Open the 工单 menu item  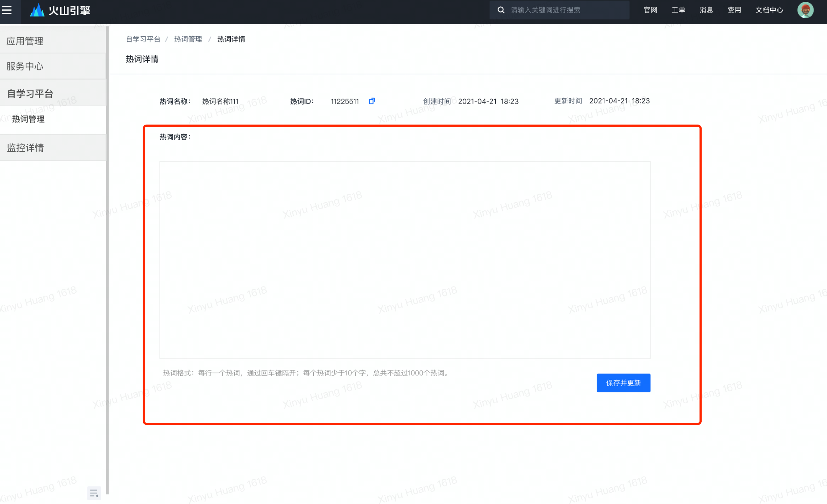[678, 10]
